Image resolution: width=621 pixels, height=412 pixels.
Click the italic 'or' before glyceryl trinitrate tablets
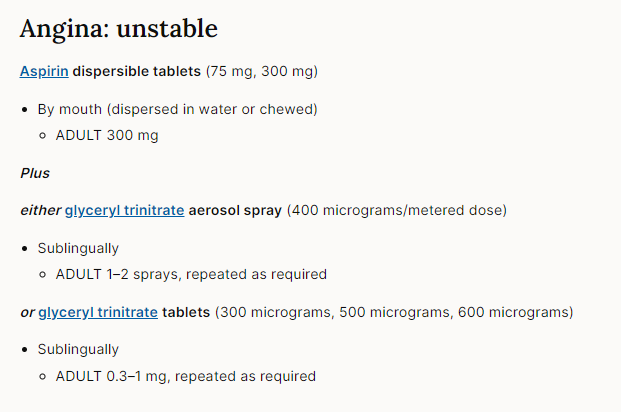coord(27,312)
